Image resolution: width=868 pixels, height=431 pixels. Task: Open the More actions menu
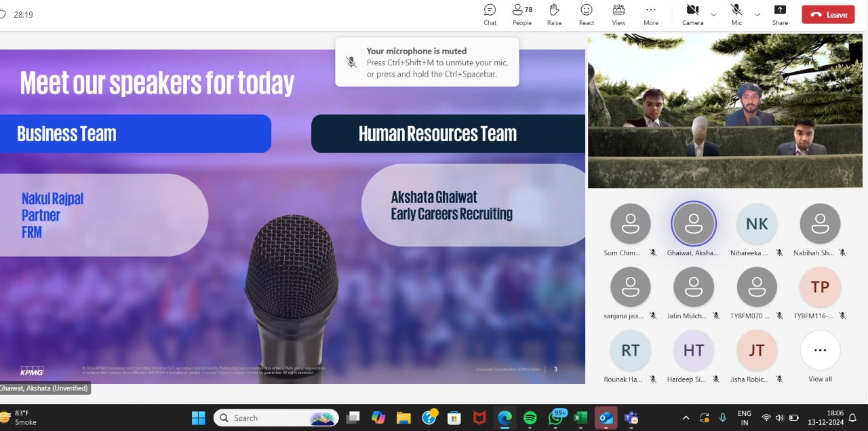pyautogui.click(x=650, y=14)
